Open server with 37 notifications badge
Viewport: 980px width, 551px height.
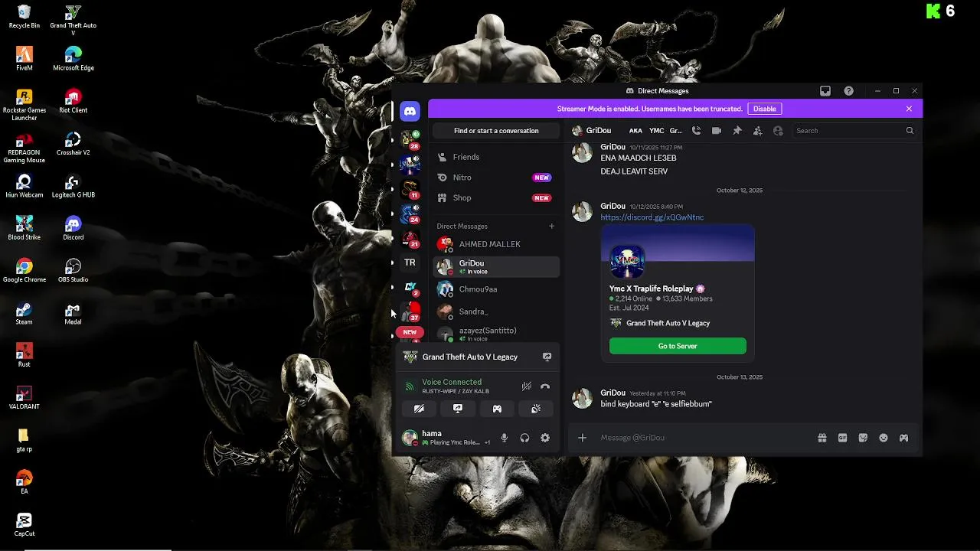(x=410, y=311)
